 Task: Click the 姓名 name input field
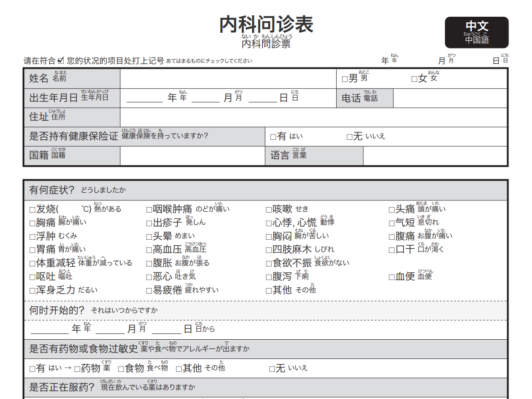[x=228, y=79]
